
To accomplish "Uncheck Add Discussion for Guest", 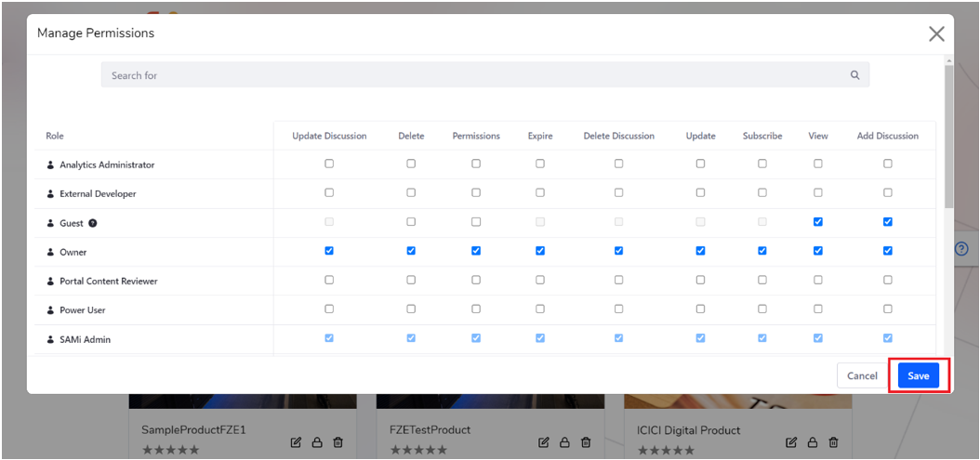I will click(x=888, y=222).
